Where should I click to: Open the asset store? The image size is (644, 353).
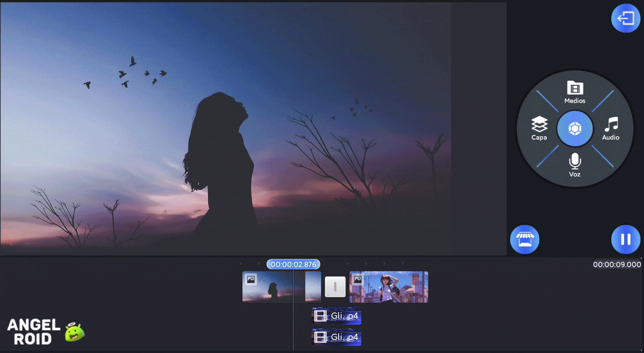click(x=524, y=239)
